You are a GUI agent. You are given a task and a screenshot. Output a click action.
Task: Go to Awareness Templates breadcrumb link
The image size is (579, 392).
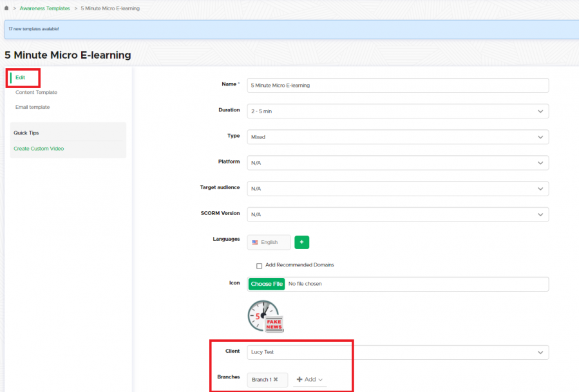[x=44, y=8]
